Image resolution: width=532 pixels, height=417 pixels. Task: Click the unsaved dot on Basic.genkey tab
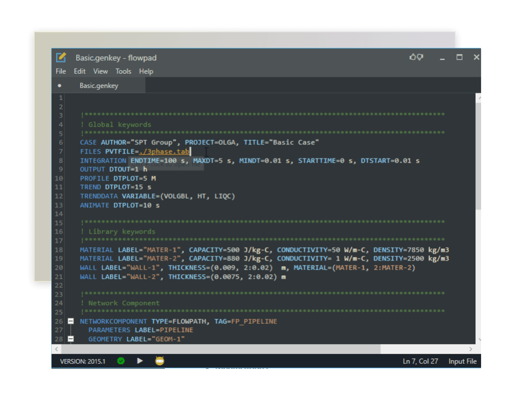[59, 86]
